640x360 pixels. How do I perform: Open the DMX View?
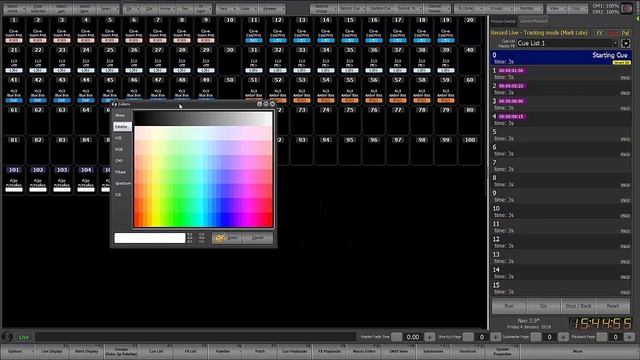398,351
